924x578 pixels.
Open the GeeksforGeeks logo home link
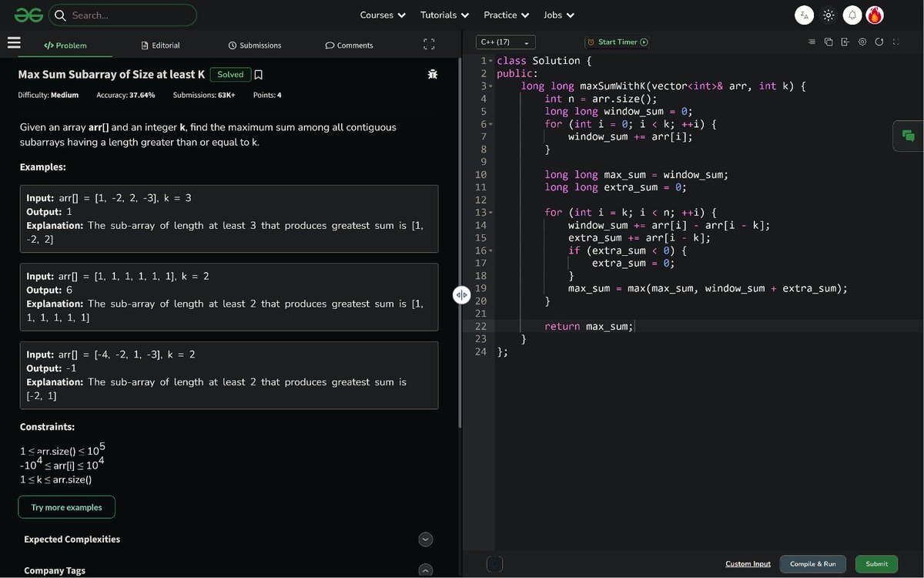click(x=28, y=15)
